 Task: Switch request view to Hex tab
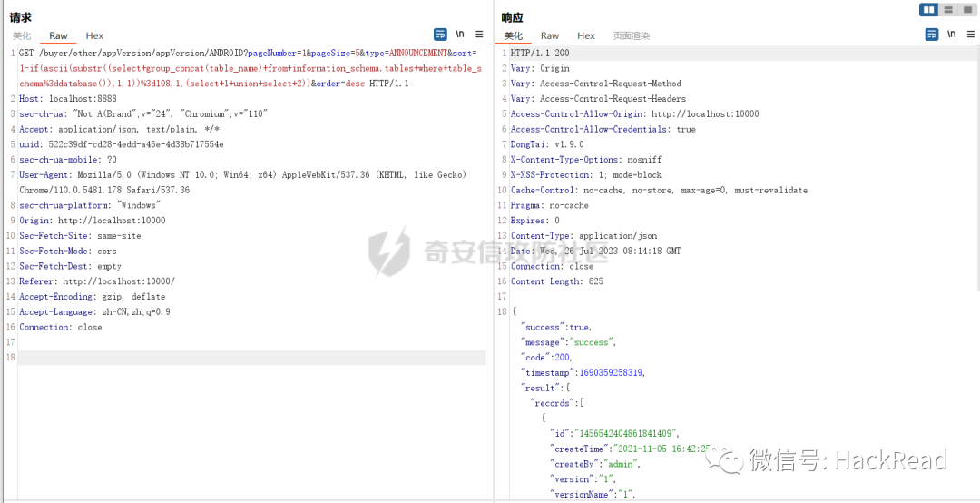point(94,35)
